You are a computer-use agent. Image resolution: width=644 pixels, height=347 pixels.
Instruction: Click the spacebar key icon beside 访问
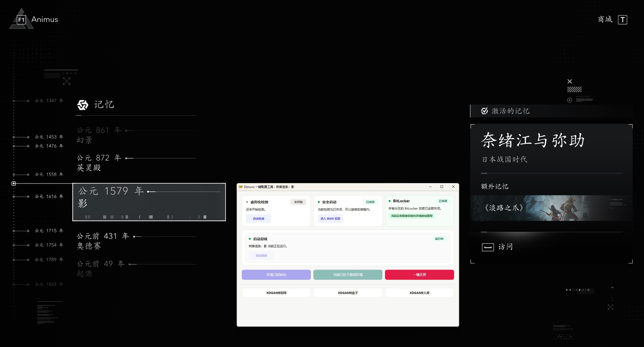pyautogui.click(x=488, y=247)
